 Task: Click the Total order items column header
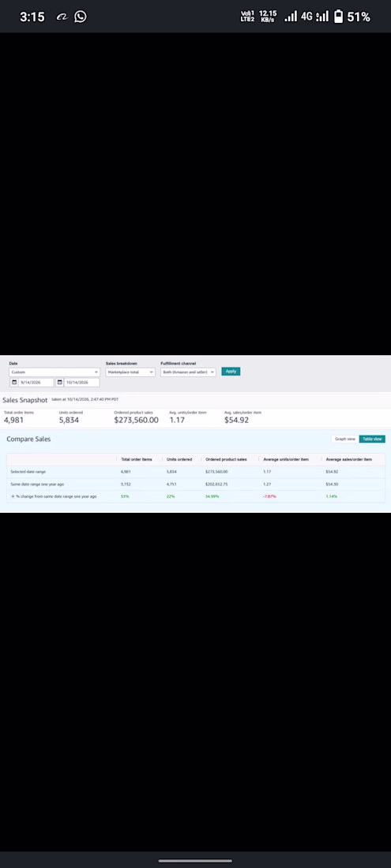pyautogui.click(x=136, y=459)
